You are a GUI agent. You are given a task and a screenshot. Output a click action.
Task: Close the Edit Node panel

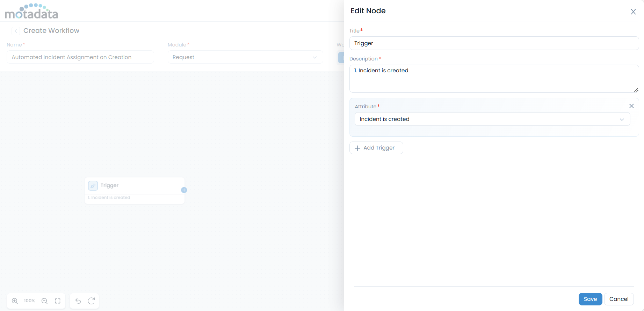(x=633, y=12)
